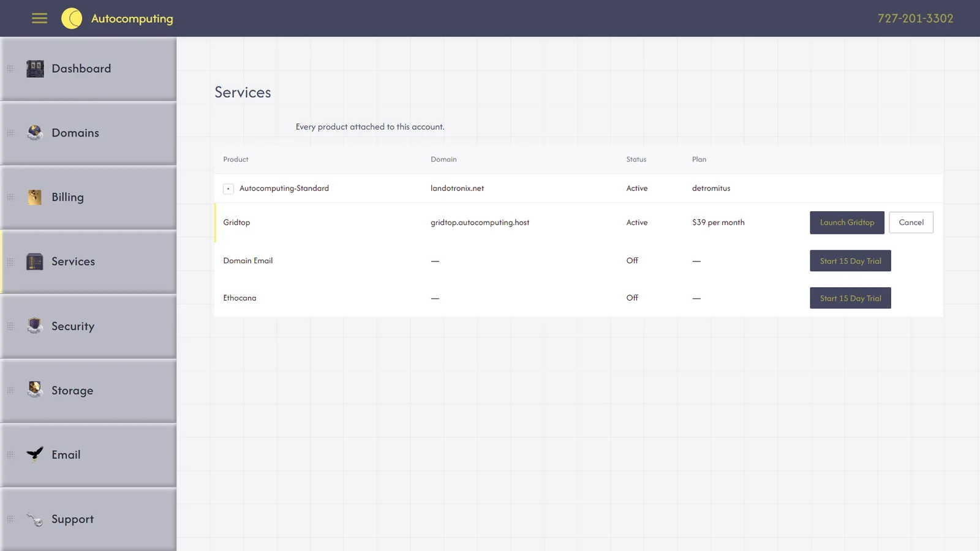
Task: Click the Status column header
Action: 636,159
